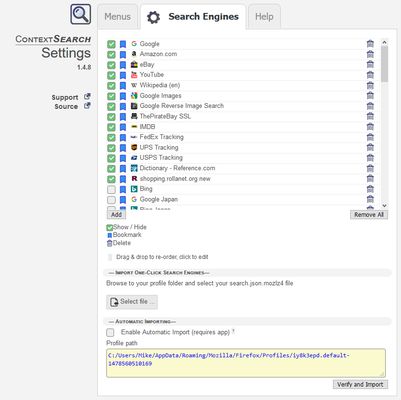Select the Search Engines tab
The image size is (401, 400).
(x=193, y=17)
